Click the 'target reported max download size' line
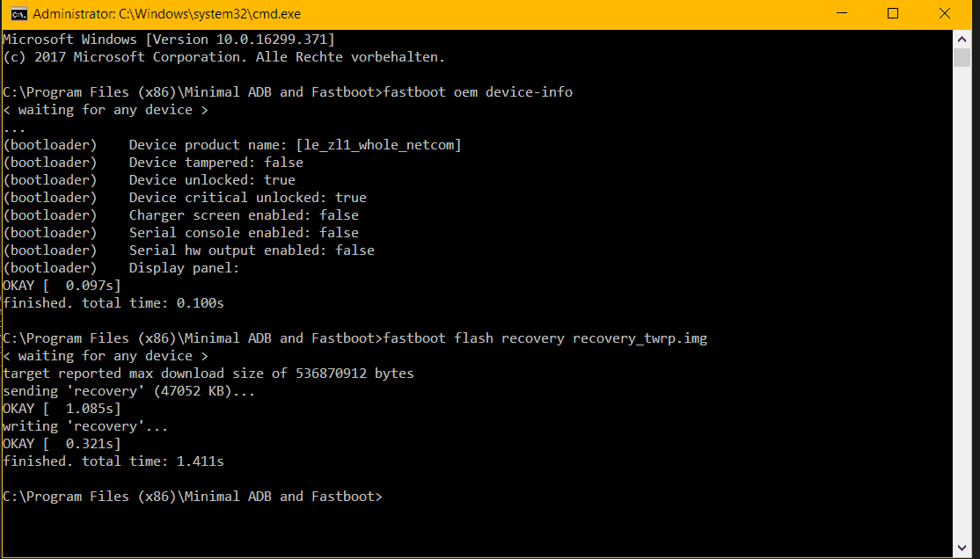 click(208, 374)
